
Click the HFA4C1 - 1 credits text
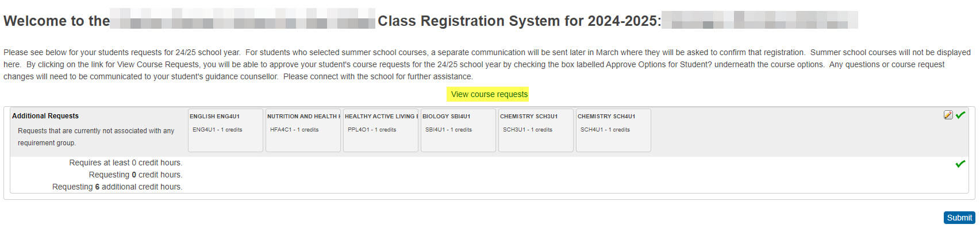click(x=294, y=130)
